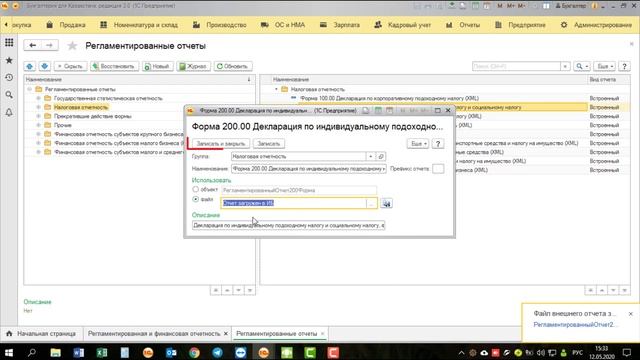Open ОС и НМА section

click(283, 25)
